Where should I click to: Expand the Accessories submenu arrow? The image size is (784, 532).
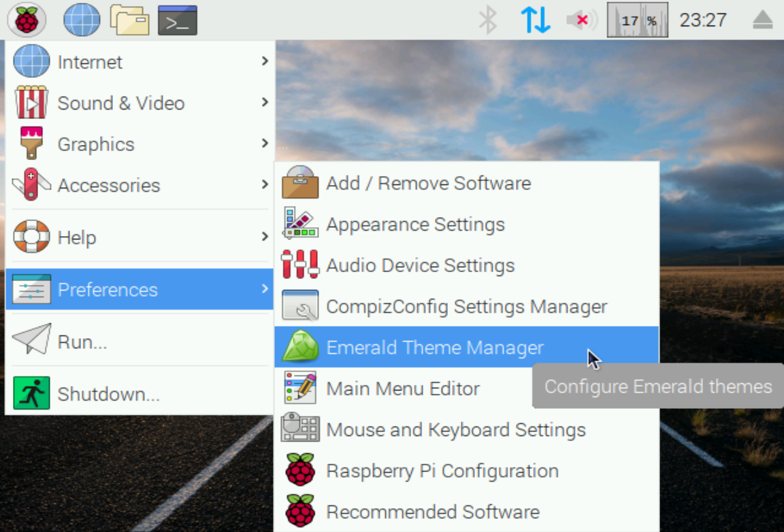pos(265,184)
